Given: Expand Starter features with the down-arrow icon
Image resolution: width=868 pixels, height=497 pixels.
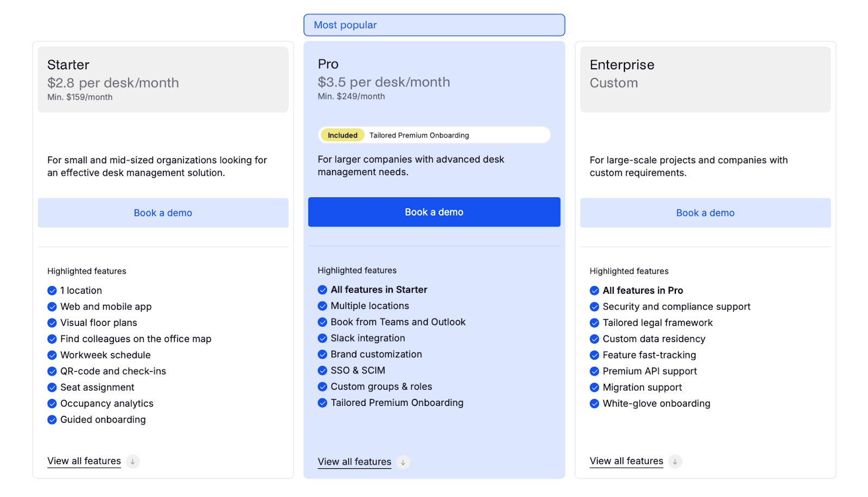Looking at the screenshot, I should pyautogui.click(x=133, y=462).
